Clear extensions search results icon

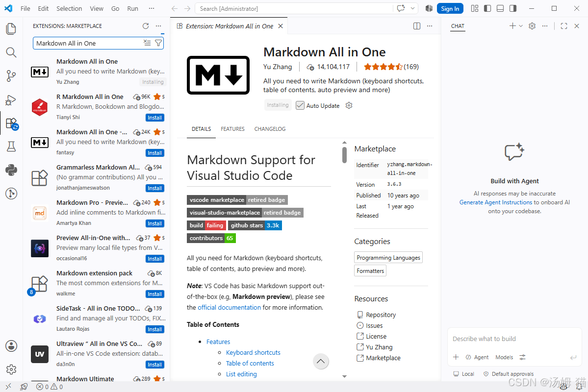pyautogui.click(x=147, y=43)
